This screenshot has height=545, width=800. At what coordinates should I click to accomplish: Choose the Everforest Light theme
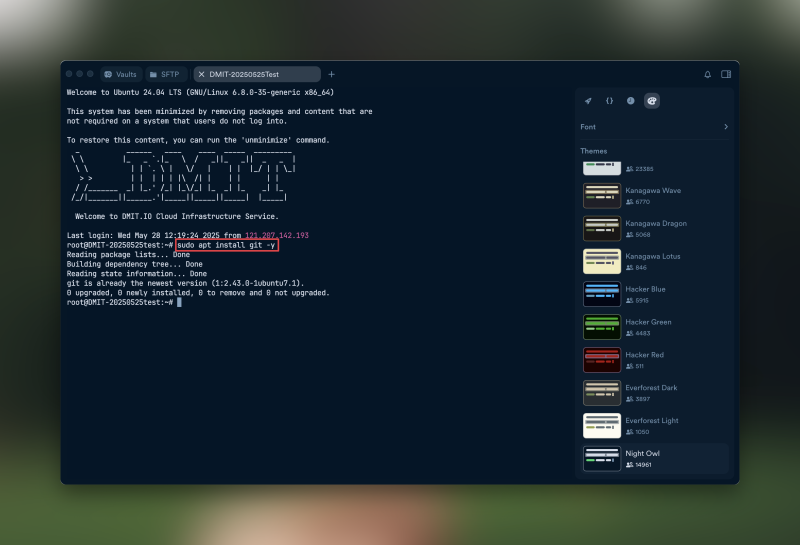(654, 426)
